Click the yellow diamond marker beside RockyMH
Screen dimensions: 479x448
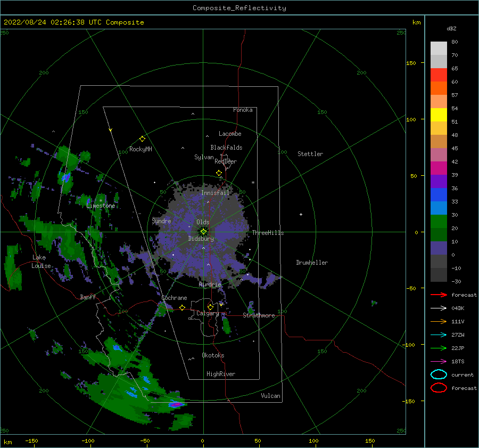coord(142,139)
